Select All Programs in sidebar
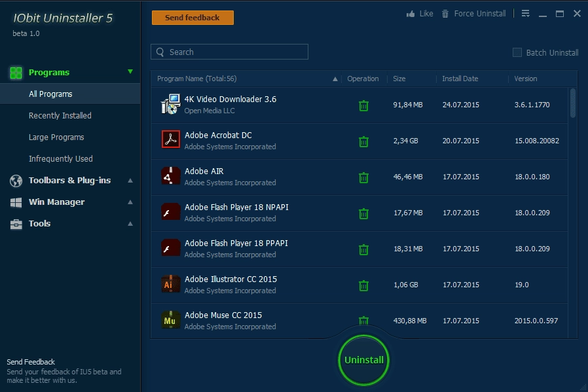Viewport: 588px width, 392px height. 70,94
